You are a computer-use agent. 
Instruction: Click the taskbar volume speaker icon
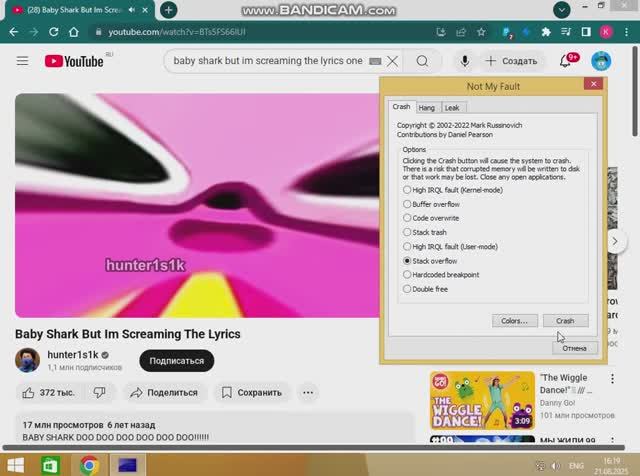point(555,466)
